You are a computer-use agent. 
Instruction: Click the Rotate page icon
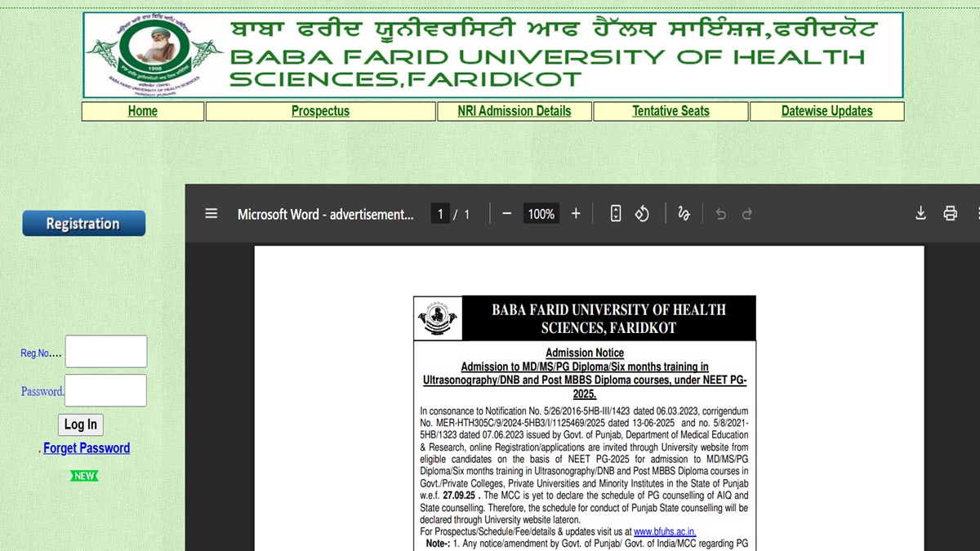pyautogui.click(x=642, y=213)
